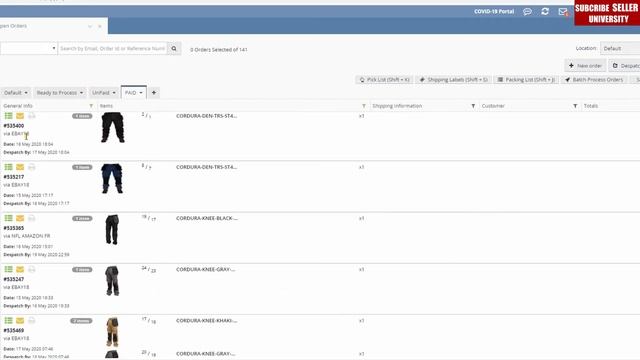Image resolution: width=640 pixels, height=360 pixels.
Task: Open the Location Default dropdown
Action: pos(620,48)
